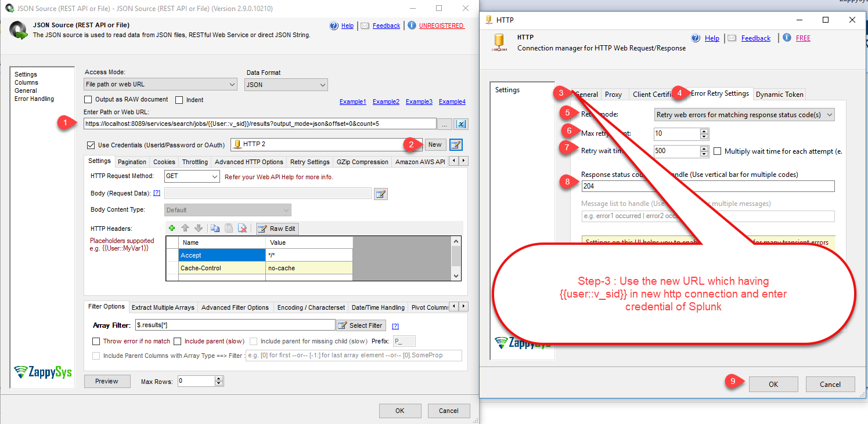
Task: Enable Throw error if no match
Action: pos(96,341)
